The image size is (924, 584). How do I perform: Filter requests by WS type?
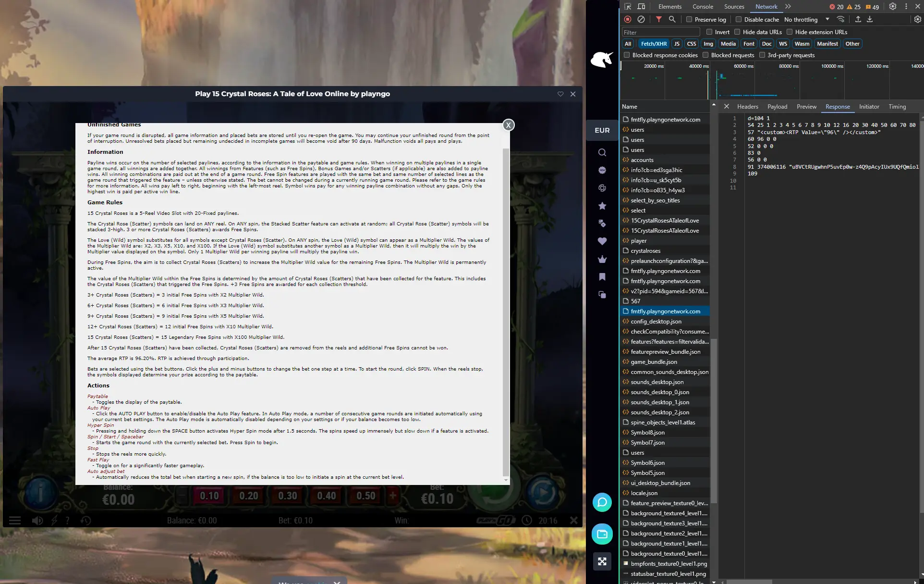tap(783, 44)
